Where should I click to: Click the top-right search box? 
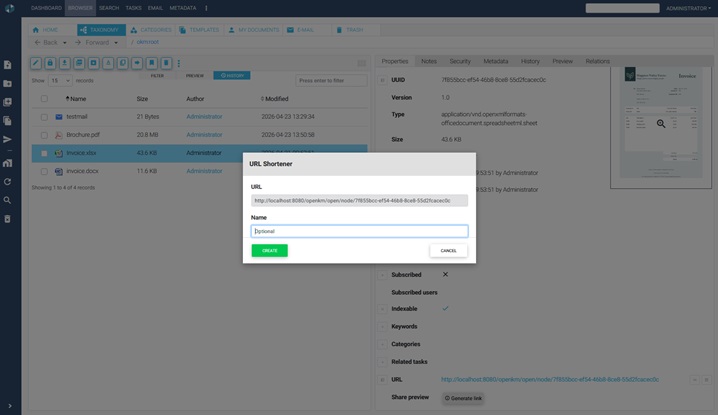point(622,8)
